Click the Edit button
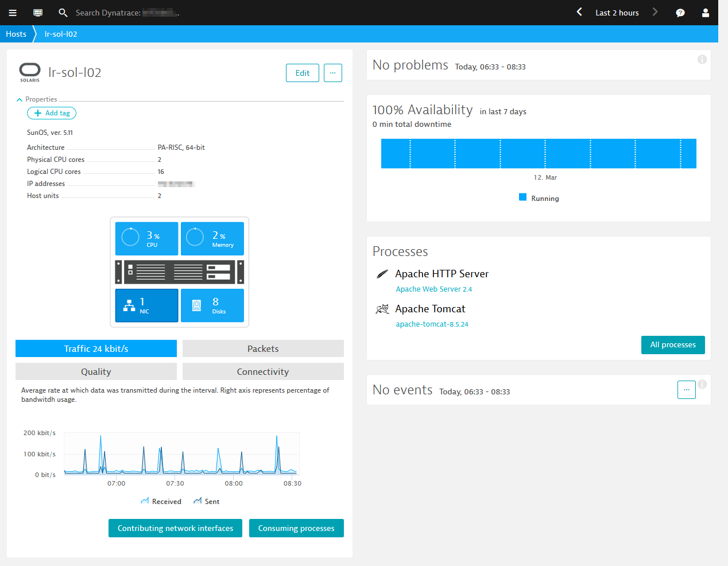Screen dimensions: 728x566 [303, 73]
